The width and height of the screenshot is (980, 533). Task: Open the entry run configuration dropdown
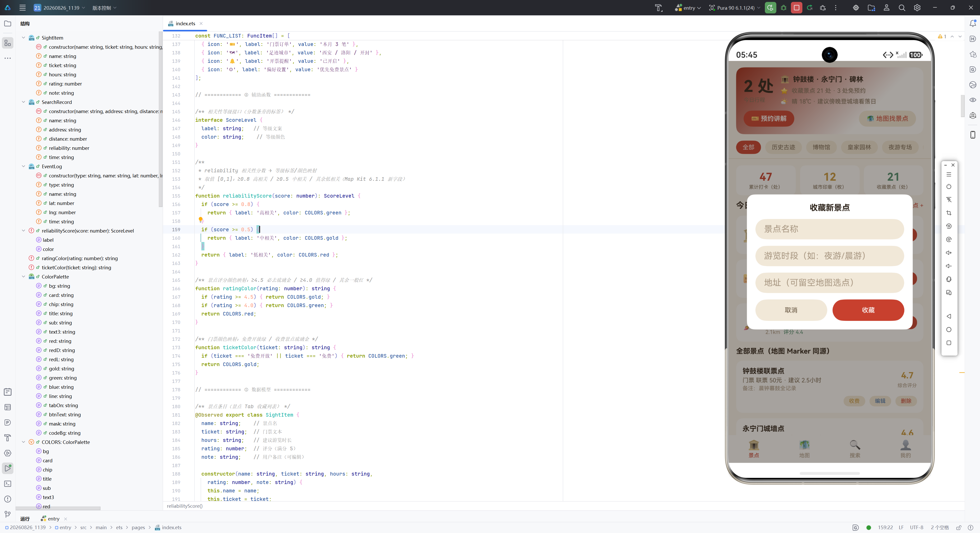[688, 8]
